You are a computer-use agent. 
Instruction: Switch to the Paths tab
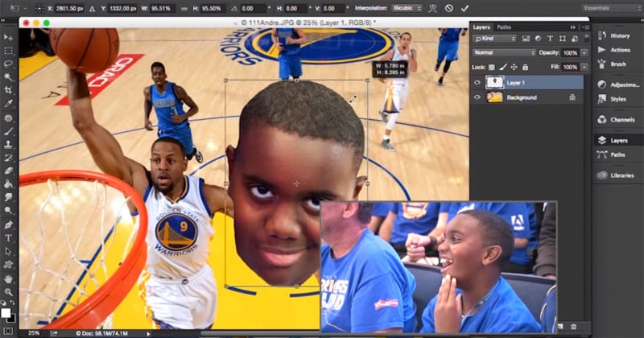click(x=504, y=27)
